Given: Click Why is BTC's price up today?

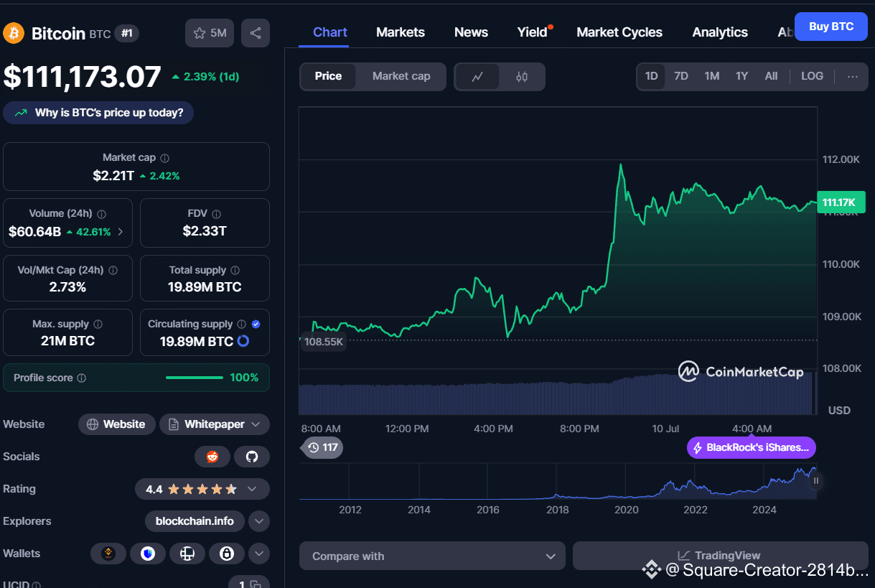Looking at the screenshot, I should [98, 113].
